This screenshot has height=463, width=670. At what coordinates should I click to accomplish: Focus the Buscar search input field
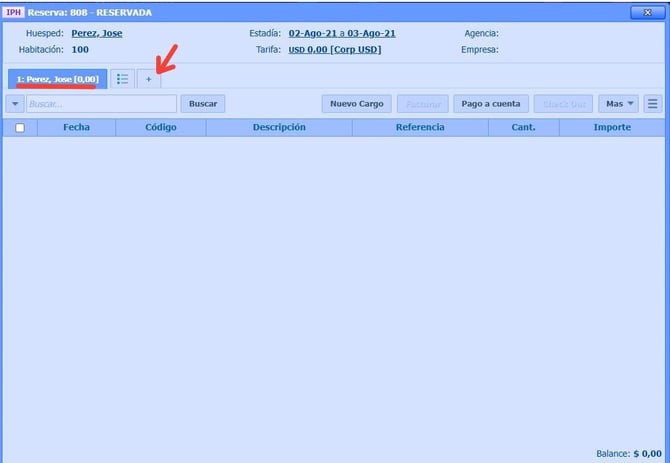click(x=101, y=104)
